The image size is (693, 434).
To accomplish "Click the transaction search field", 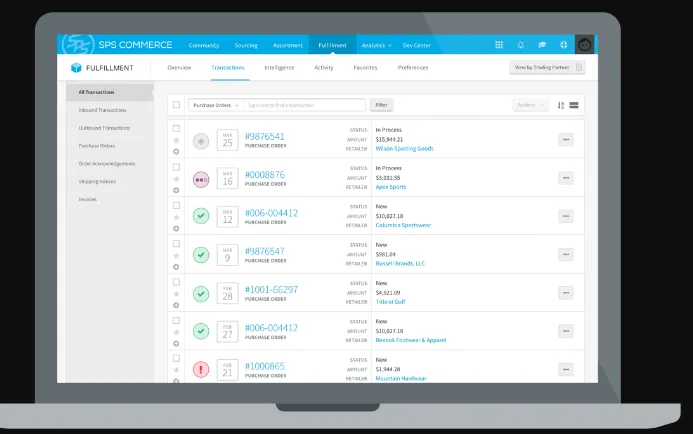I will (305, 105).
